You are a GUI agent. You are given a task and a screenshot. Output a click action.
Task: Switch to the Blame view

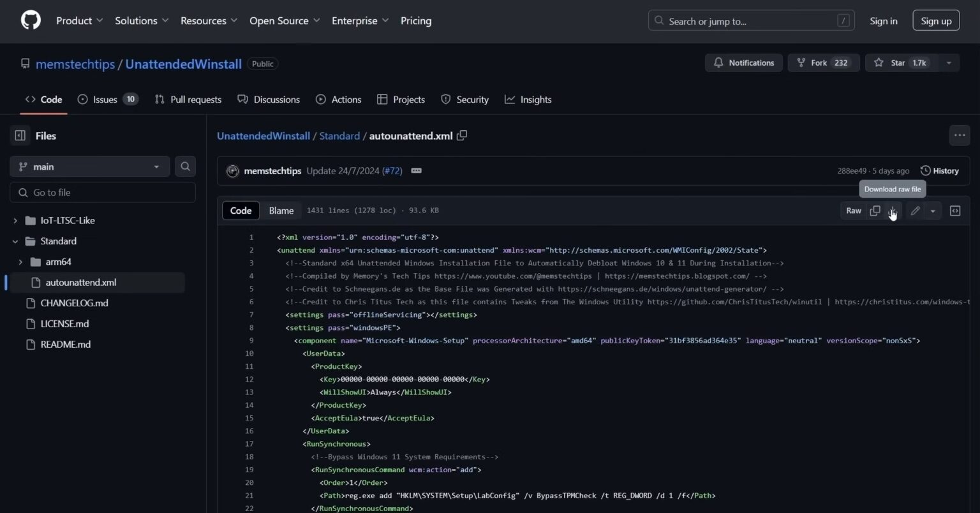click(281, 211)
